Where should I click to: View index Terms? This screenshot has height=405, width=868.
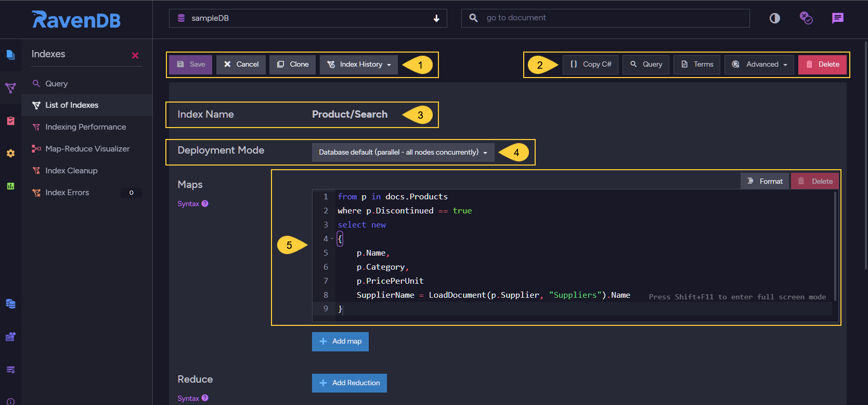coord(697,65)
